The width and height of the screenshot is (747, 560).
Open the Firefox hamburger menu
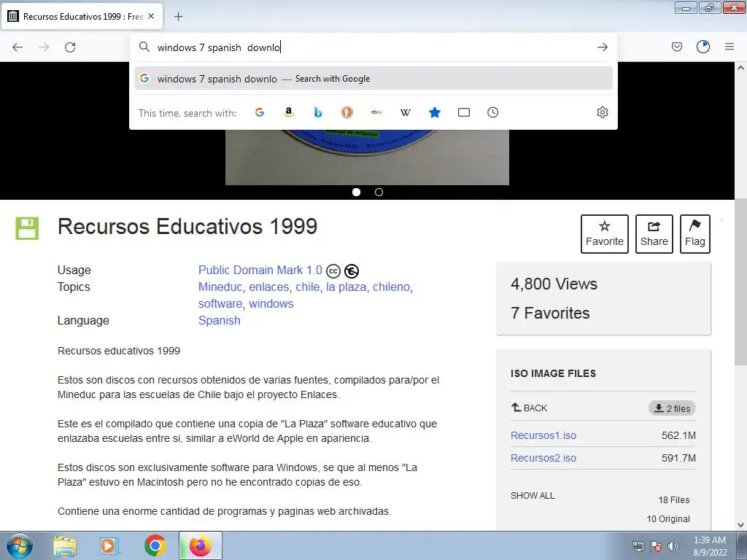pos(729,47)
